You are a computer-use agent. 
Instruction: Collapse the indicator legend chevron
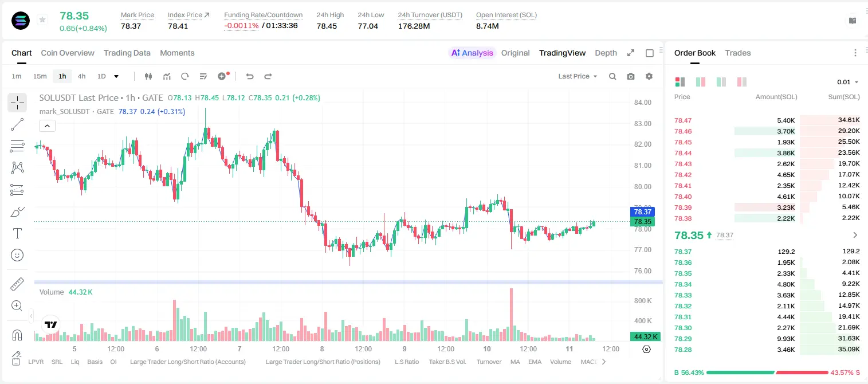click(47, 126)
